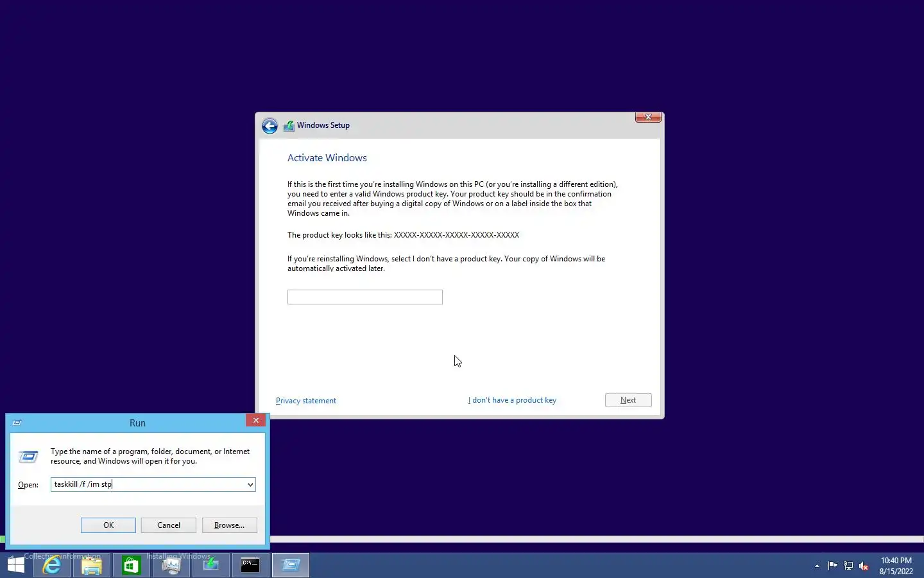Open the Store icon on taskbar
Viewport: 924px width, 578px height.
pyautogui.click(x=132, y=565)
